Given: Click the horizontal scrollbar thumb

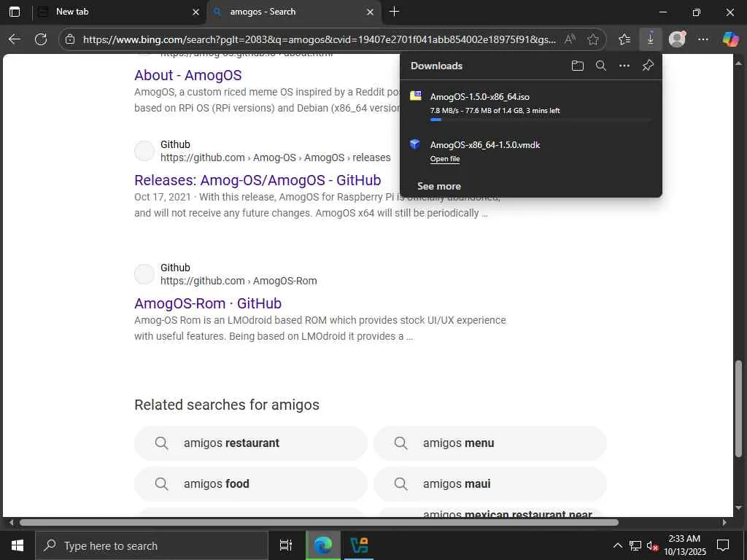Looking at the screenshot, I should click(x=319, y=522).
